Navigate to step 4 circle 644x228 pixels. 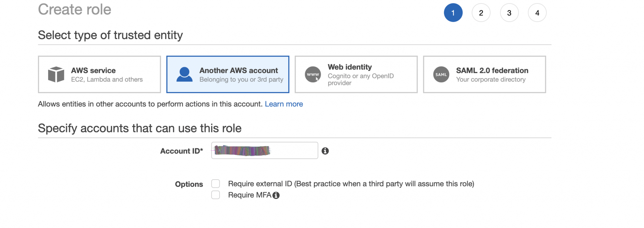tap(537, 13)
